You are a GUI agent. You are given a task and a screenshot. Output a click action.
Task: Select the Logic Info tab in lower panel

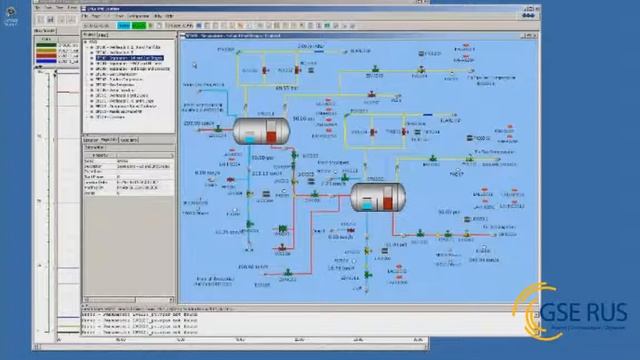129,140
